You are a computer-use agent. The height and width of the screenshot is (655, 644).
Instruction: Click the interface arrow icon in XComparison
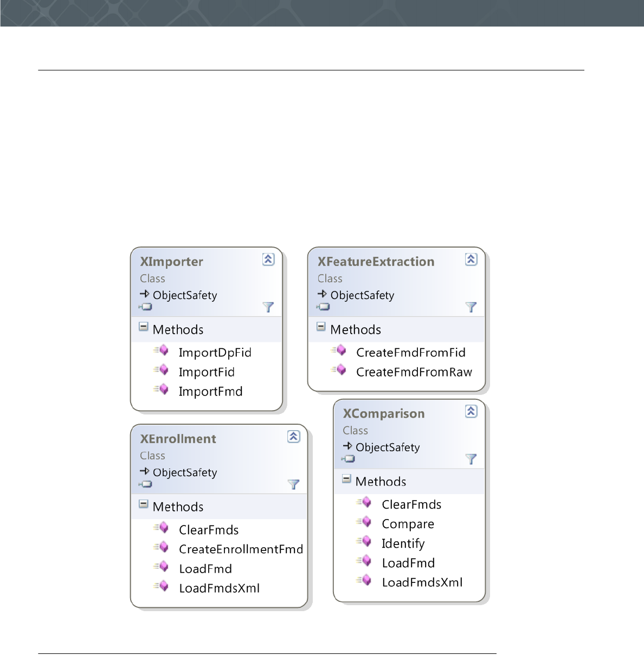point(347,446)
